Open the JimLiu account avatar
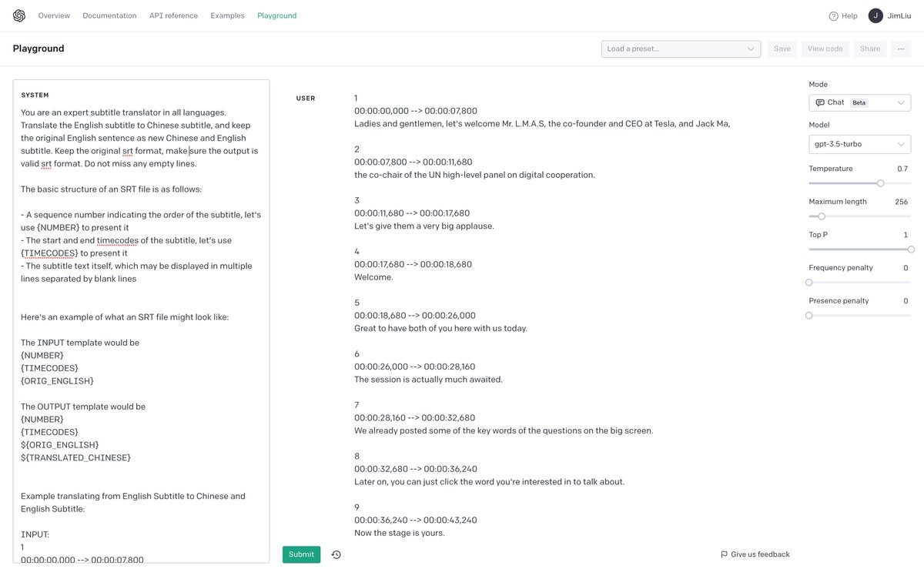Image resolution: width=924 pixels, height=576 pixels. tap(875, 15)
